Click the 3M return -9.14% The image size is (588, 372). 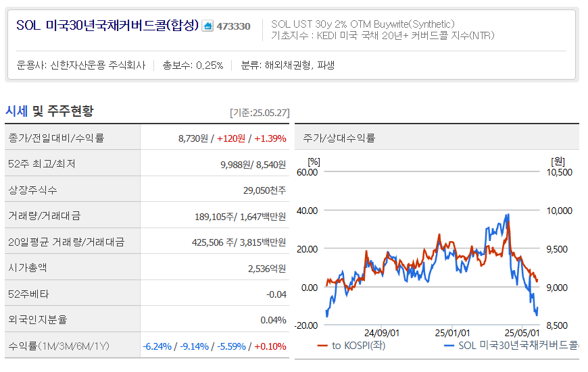click(194, 346)
